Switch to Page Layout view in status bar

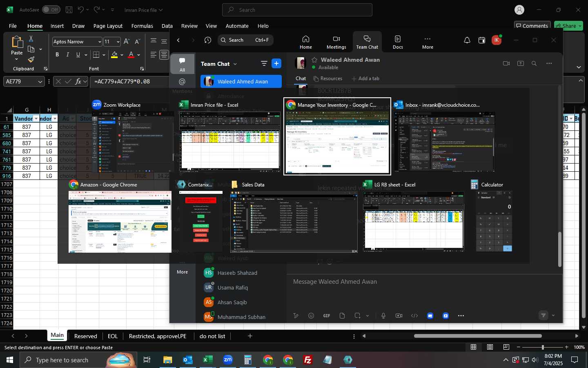coord(490,347)
